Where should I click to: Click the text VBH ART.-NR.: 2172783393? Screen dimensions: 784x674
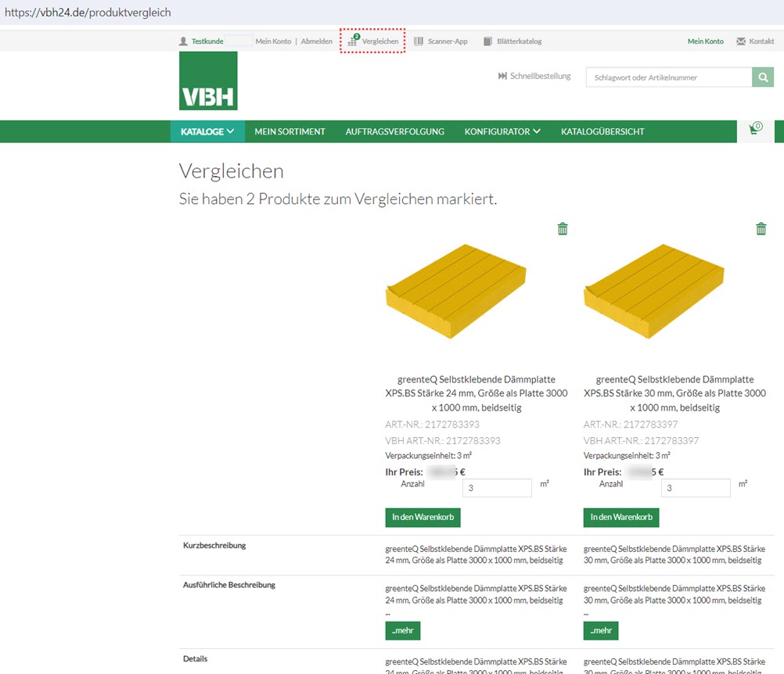[x=443, y=441]
